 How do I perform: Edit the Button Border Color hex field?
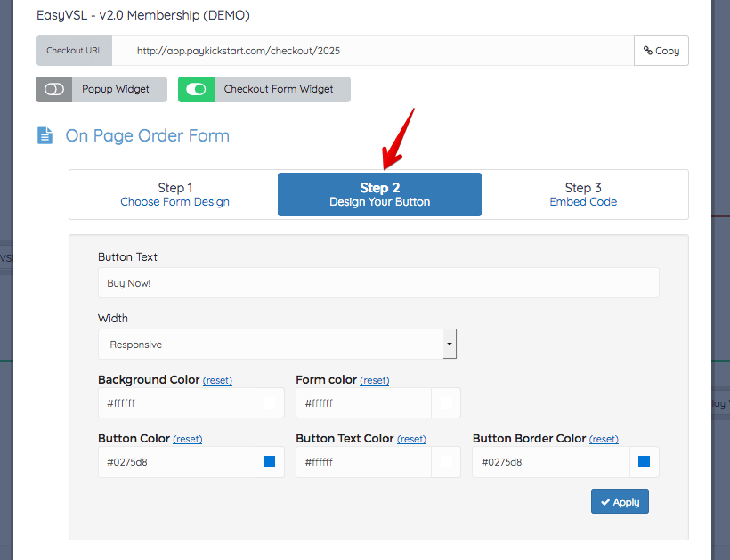551,462
